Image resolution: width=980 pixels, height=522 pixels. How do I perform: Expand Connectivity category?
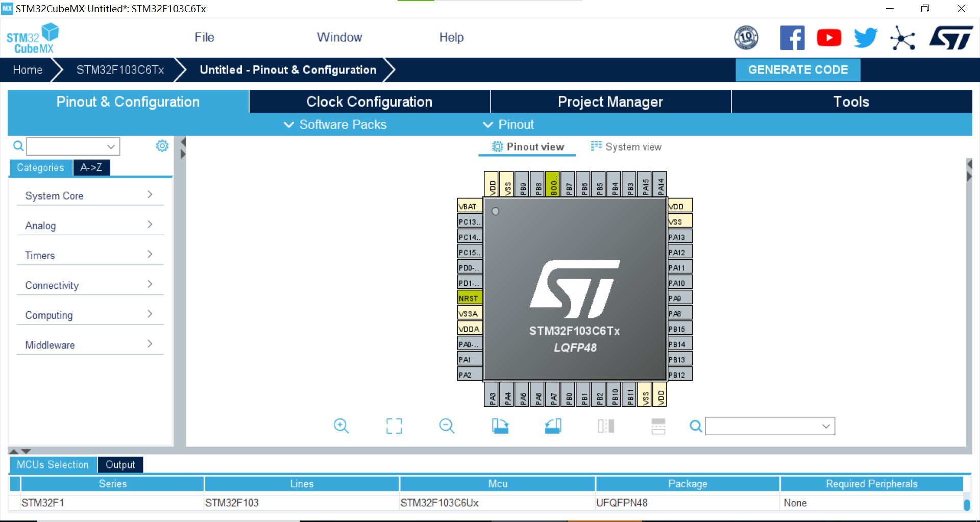(x=90, y=285)
